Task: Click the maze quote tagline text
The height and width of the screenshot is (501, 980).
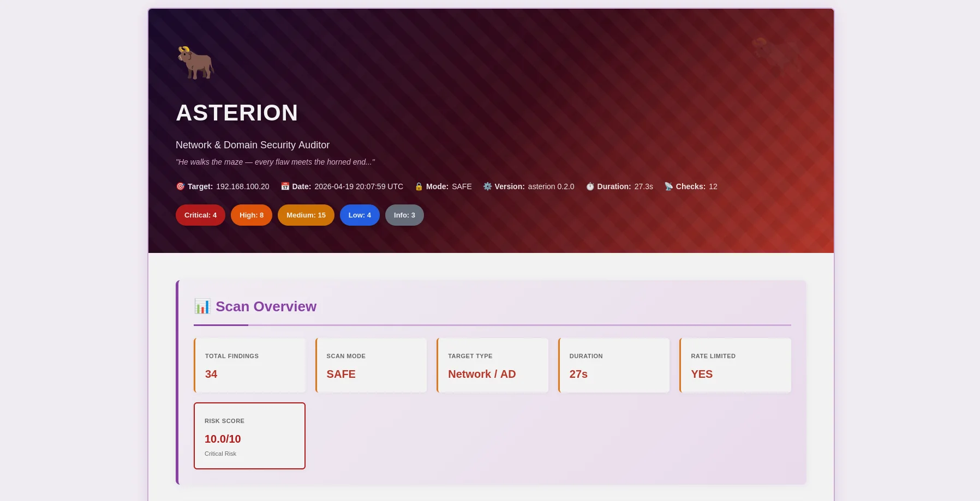Action: pyautogui.click(x=275, y=162)
